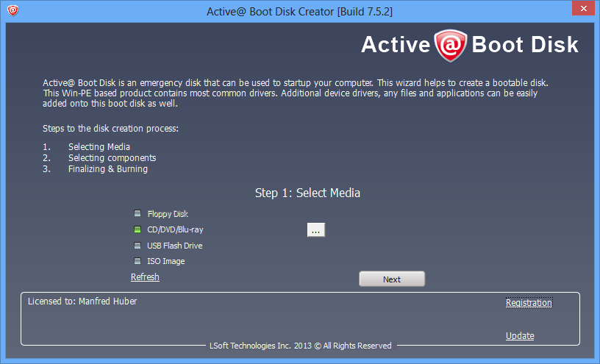The height and width of the screenshot is (364, 600).
Task: Click the 'Finalizing & Burning' step text
Action: click(x=108, y=169)
